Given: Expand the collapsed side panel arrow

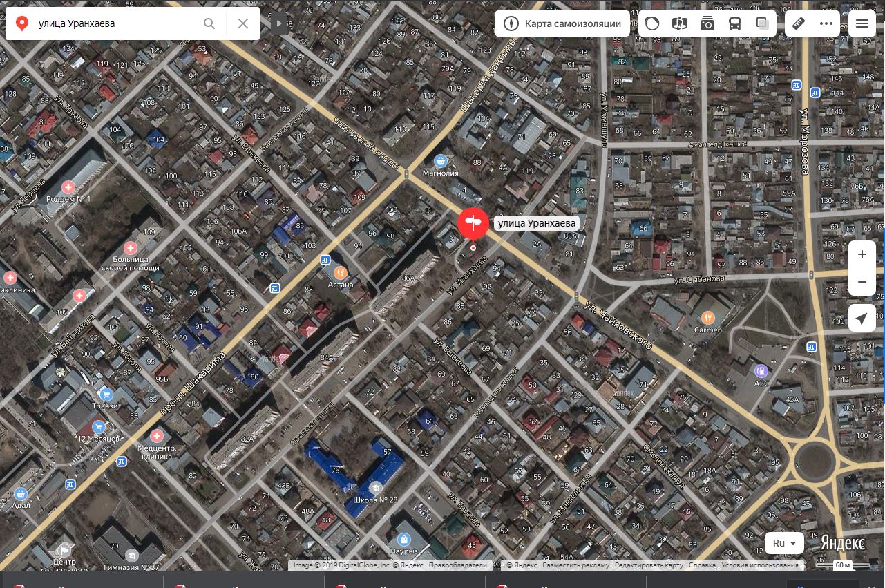Looking at the screenshot, I should coord(278,23).
